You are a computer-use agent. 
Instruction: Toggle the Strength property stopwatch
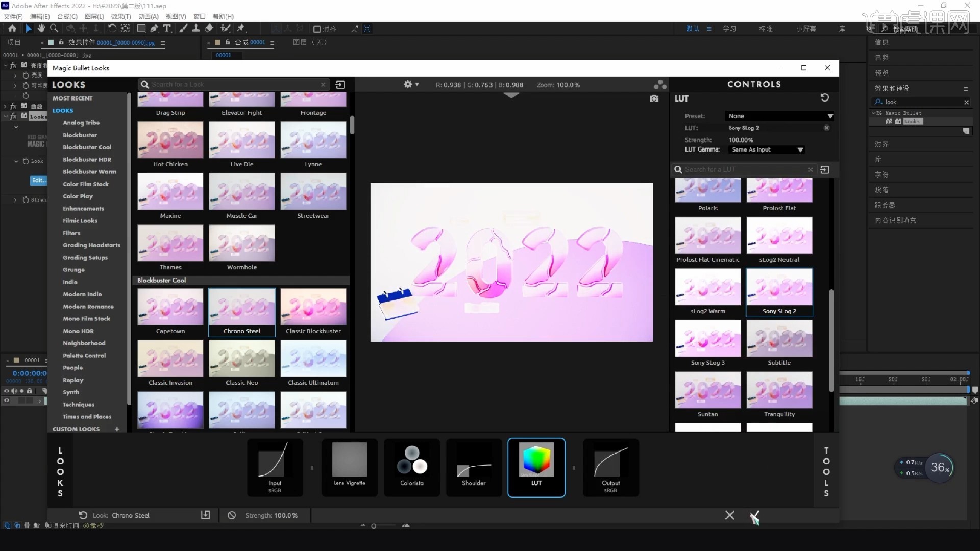26,200
